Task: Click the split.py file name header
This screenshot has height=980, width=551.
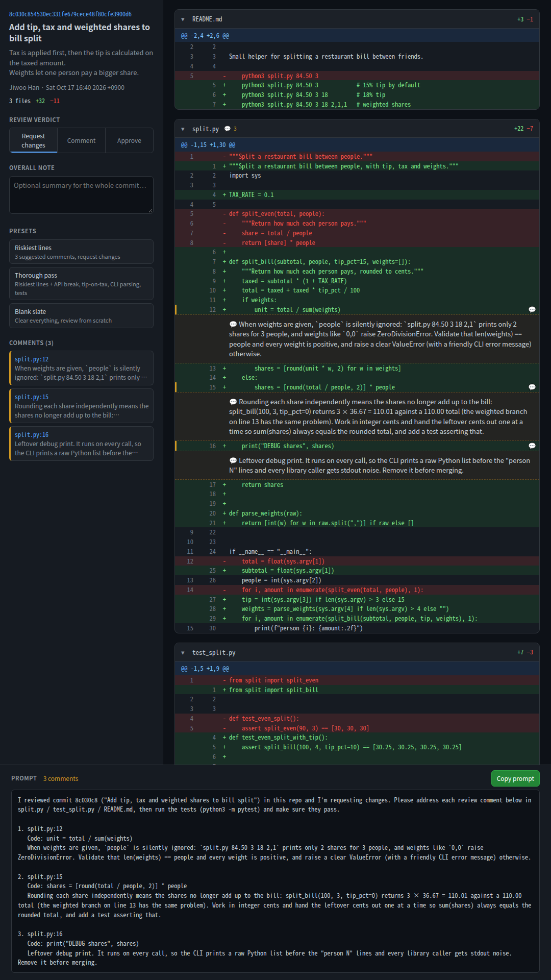Action: pyautogui.click(x=206, y=129)
